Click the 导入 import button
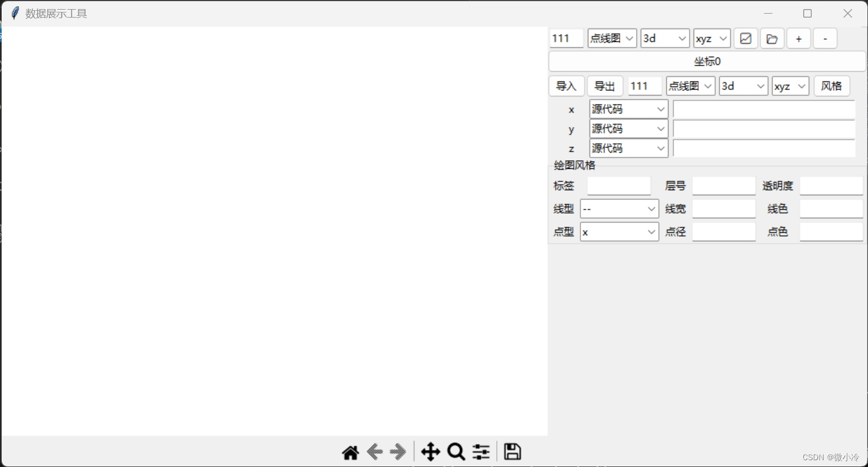 (566, 86)
